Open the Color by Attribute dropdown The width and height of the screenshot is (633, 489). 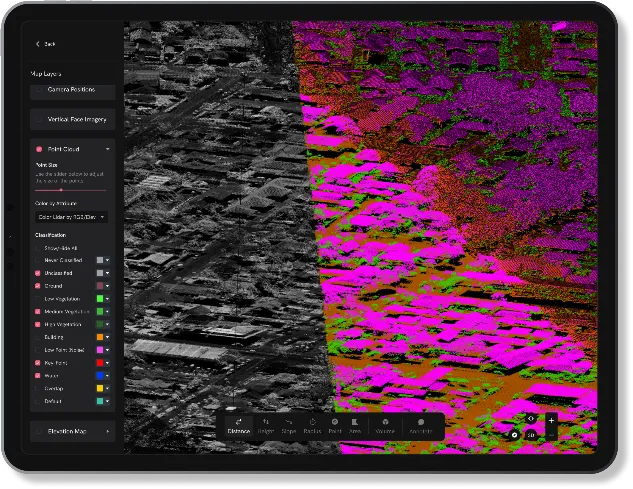click(72, 216)
